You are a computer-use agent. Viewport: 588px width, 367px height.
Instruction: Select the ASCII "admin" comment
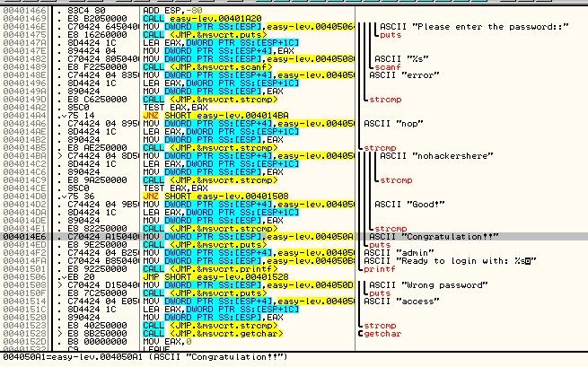pyautogui.click(x=399, y=253)
